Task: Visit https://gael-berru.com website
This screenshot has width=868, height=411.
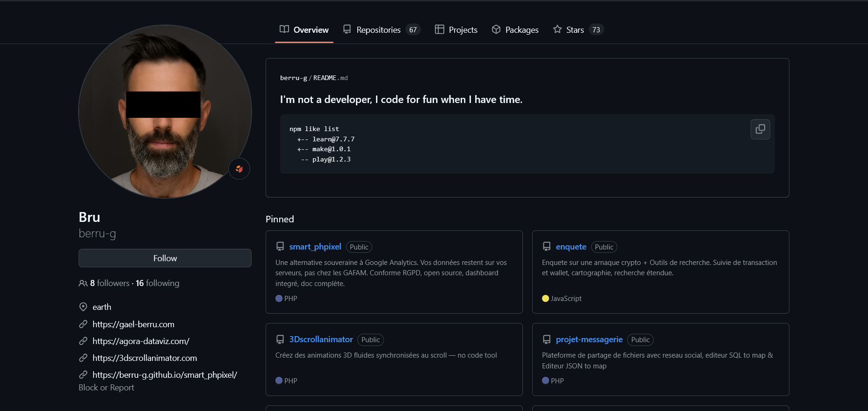Action: [x=133, y=324]
